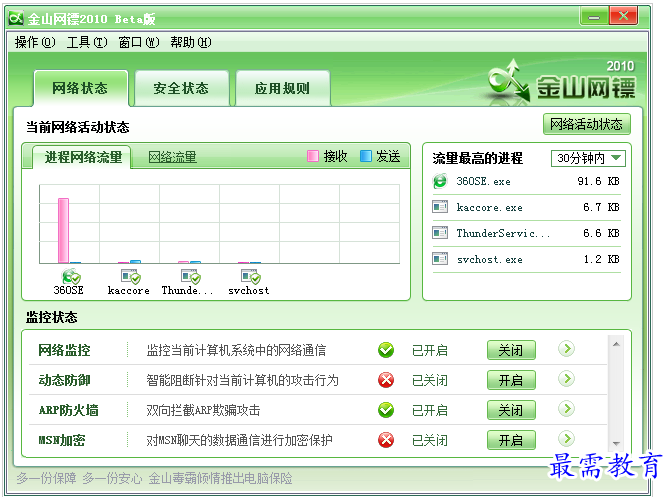
Task: Open the 窗口(W) menu
Action: (x=139, y=42)
